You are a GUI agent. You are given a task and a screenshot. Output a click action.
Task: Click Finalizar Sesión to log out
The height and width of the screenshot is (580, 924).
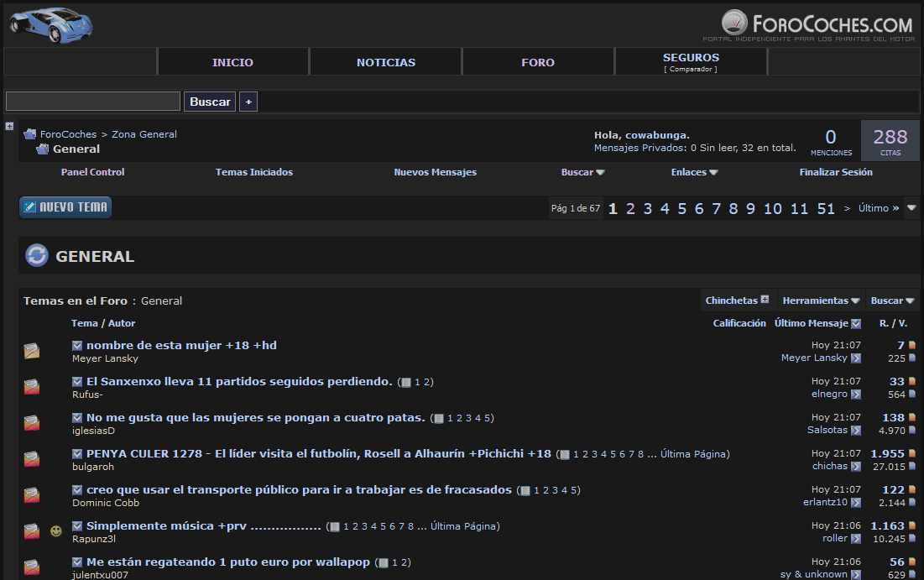[x=836, y=172]
